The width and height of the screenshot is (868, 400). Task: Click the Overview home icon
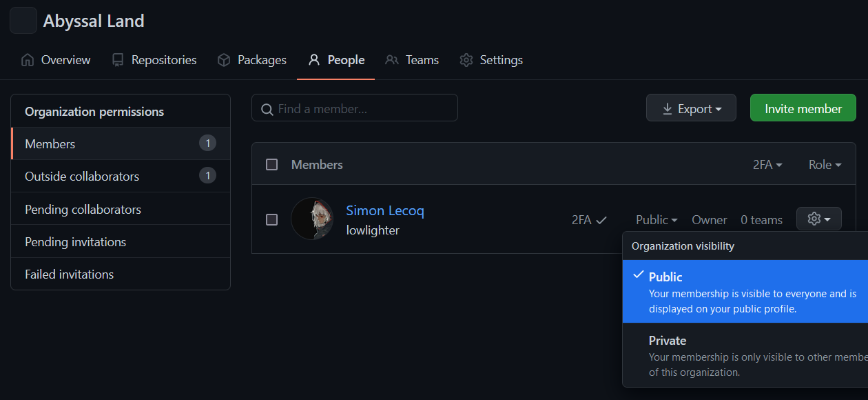[28, 60]
